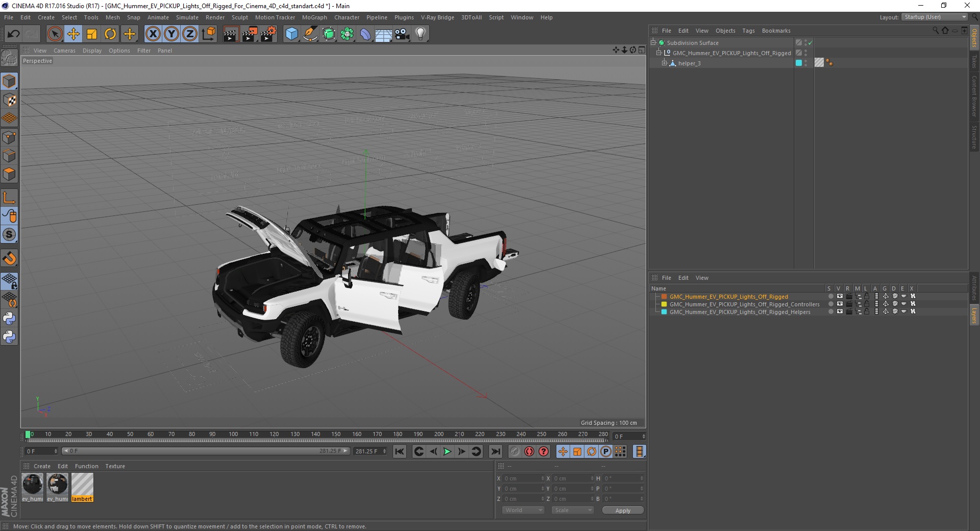Open the Array modeling objects icon

tap(347, 34)
